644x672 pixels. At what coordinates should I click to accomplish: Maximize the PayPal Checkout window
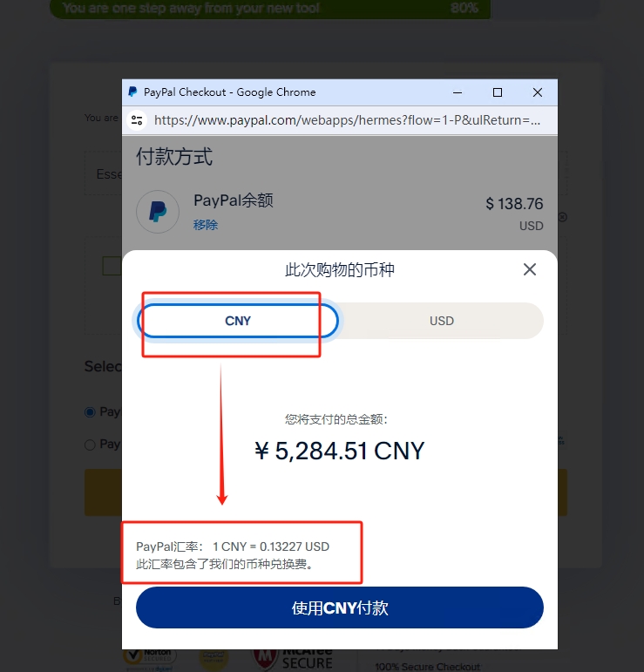(x=498, y=92)
